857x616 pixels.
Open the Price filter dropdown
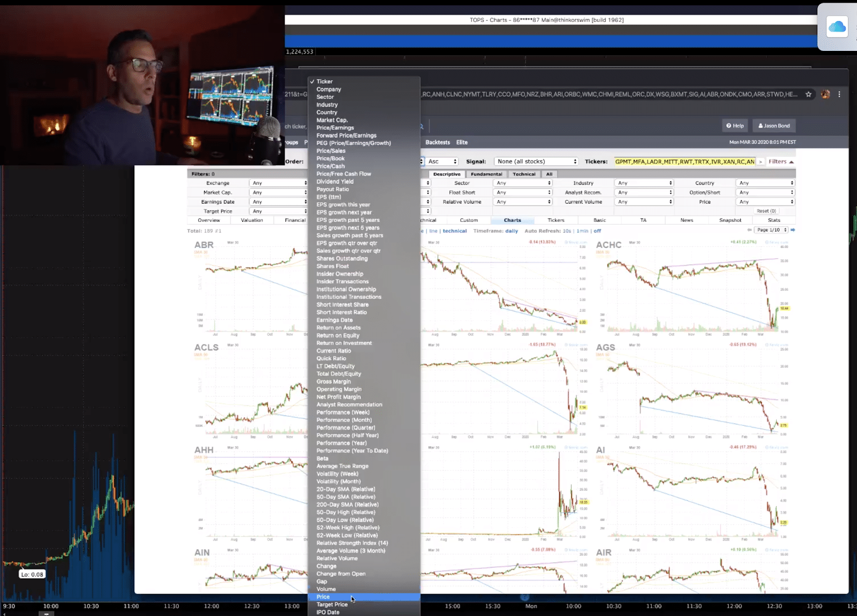tap(765, 202)
